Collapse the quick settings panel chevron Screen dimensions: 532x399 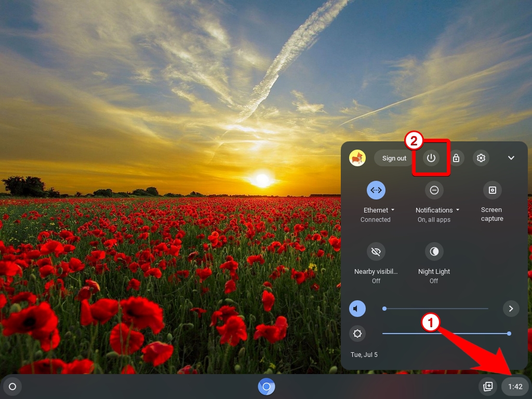pyautogui.click(x=511, y=158)
